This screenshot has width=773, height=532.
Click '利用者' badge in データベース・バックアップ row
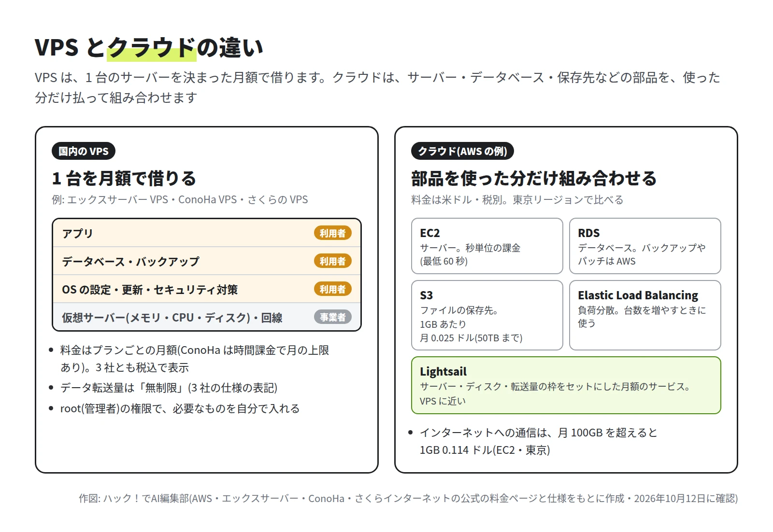coord(332,261)
